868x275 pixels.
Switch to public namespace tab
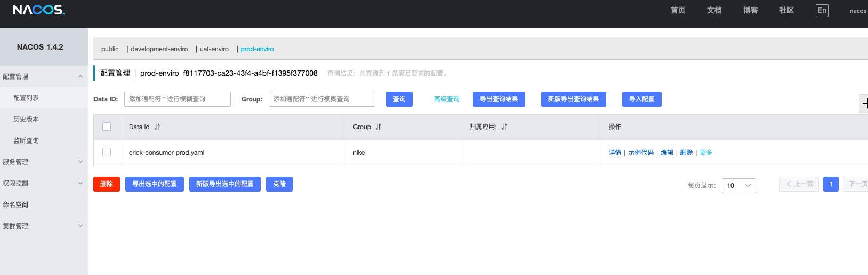tap(110, 49)
